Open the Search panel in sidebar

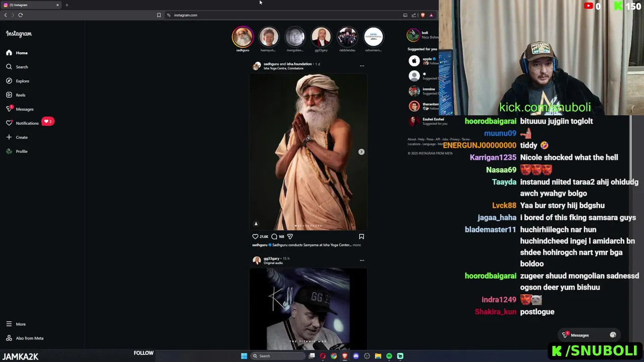(x=17, y=67)
